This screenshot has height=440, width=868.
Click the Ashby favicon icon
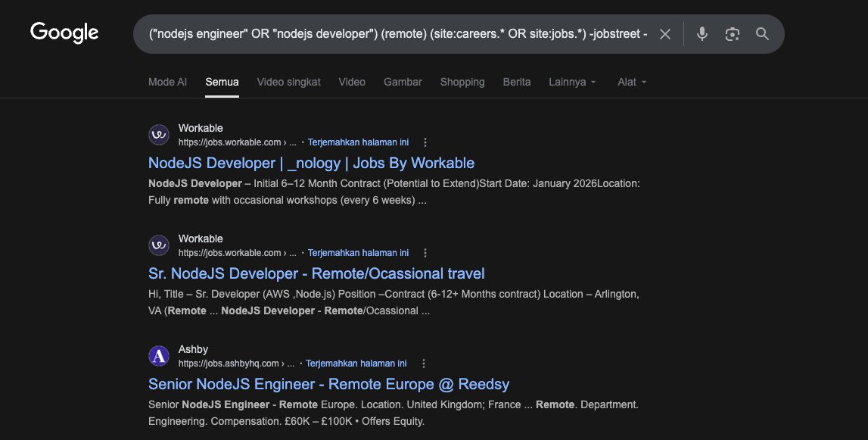(x=159, y=356)
